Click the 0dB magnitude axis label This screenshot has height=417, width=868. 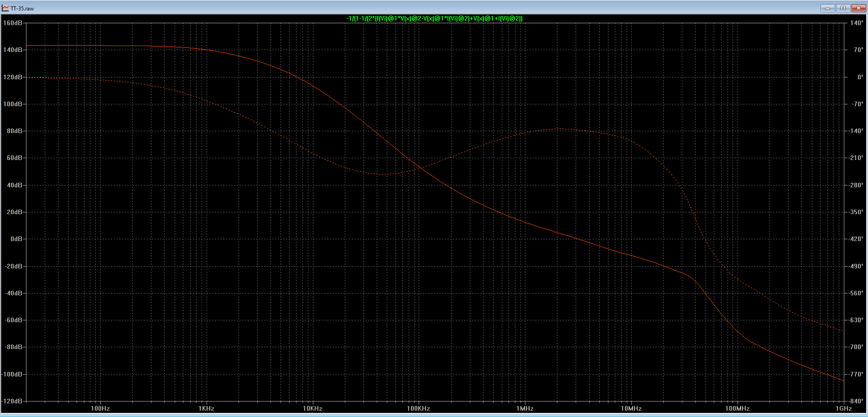tap(16, 239)
